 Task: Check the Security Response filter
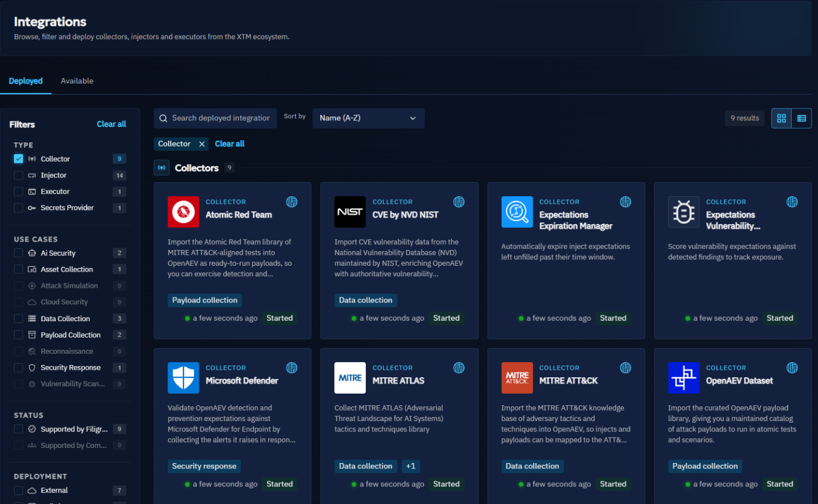click(19, 367)
